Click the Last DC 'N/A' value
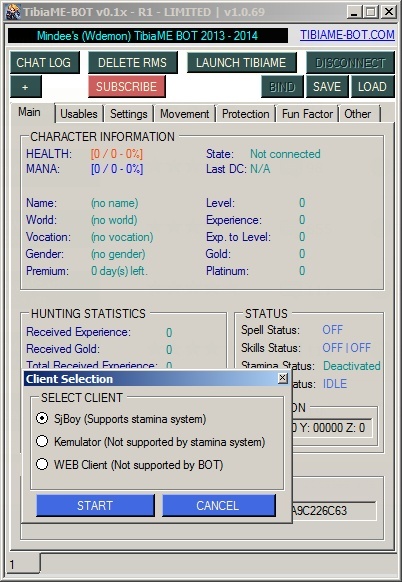402x582 pixels. 260,169
